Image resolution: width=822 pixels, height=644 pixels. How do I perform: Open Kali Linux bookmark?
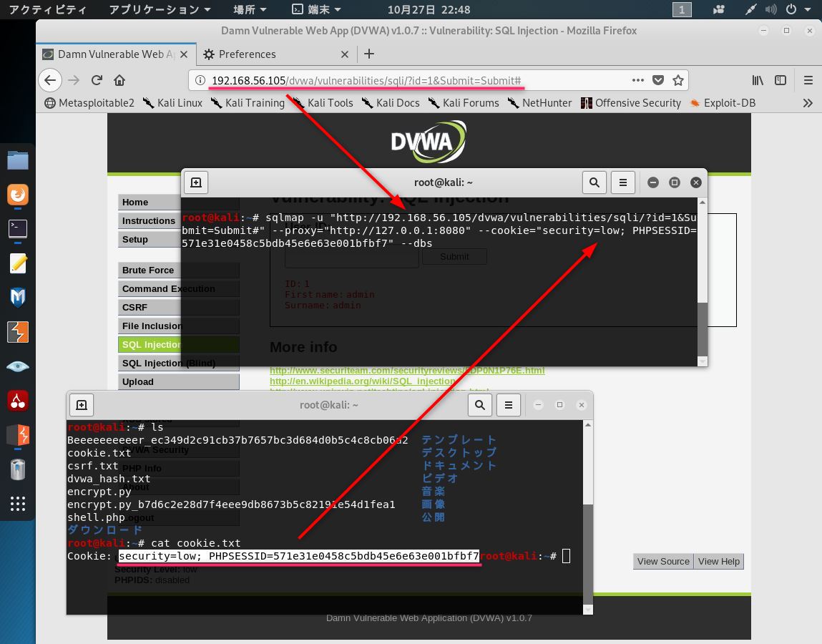(172, 103)
